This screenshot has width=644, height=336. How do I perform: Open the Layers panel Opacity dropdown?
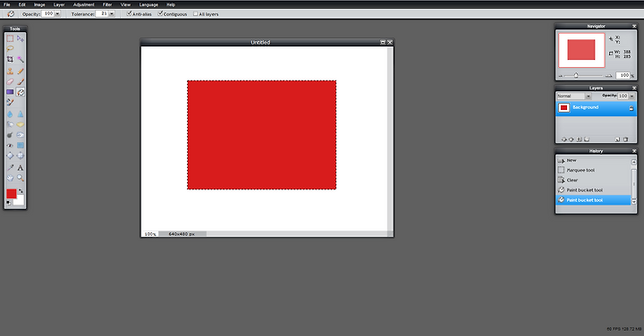tap(631, 96)
